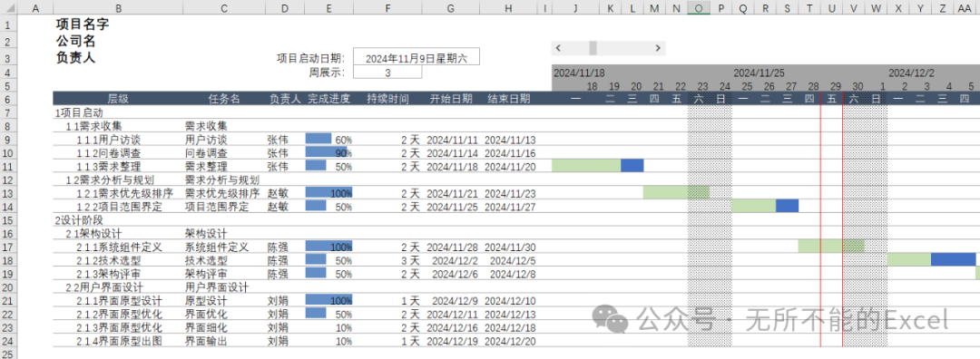Select the 1.1需求收集 level cell
The image size is (980, 359).
coord(94,126)
